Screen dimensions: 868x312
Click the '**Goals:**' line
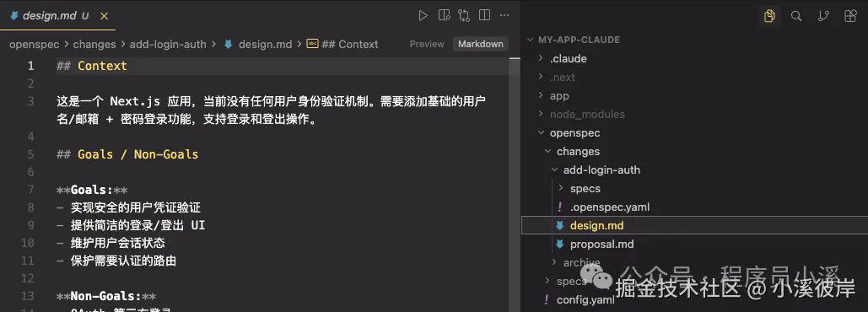click(x=92, y=190)
